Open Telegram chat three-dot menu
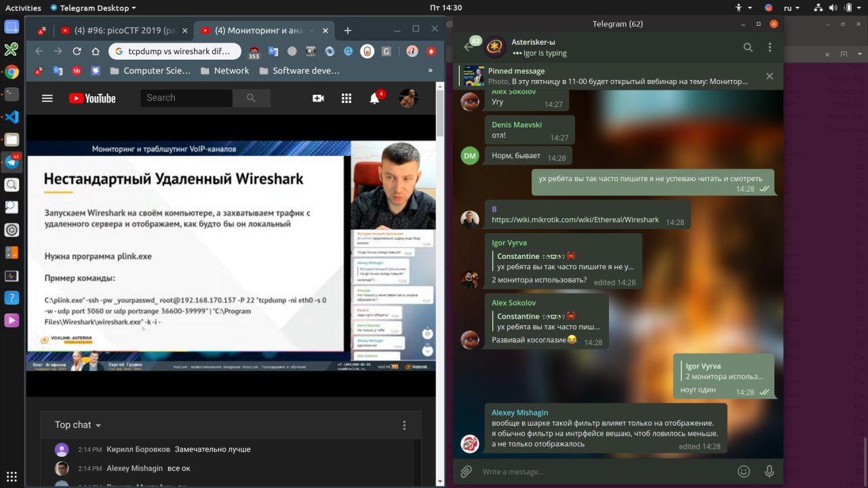Image resolution: width=868 pixels, height=488 pixels. (x=770, y=47)
